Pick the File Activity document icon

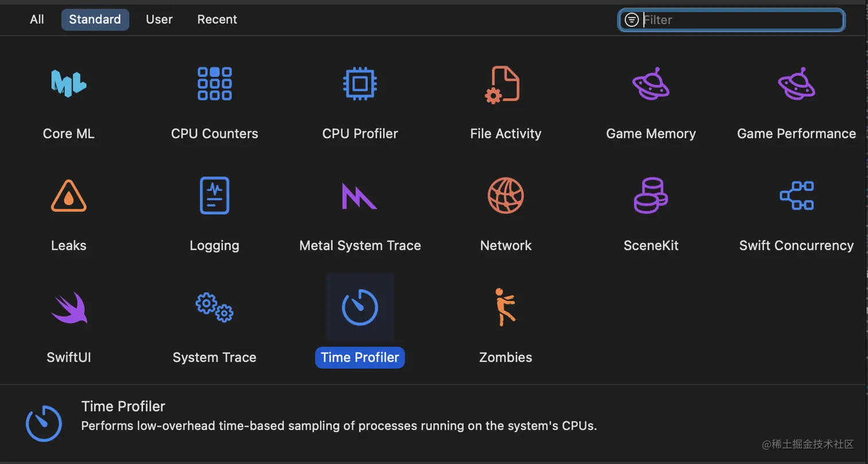502,84
